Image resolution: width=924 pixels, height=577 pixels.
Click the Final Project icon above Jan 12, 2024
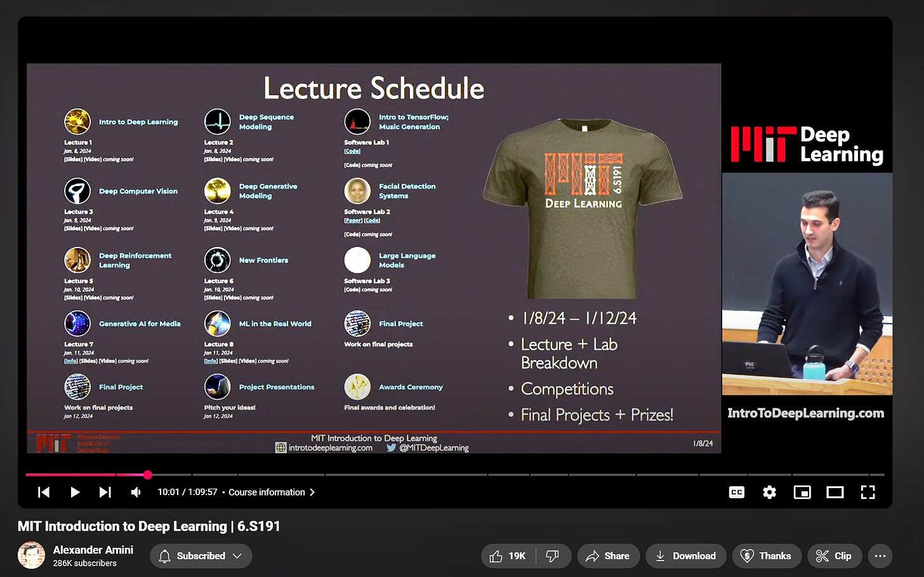point(77,387)
